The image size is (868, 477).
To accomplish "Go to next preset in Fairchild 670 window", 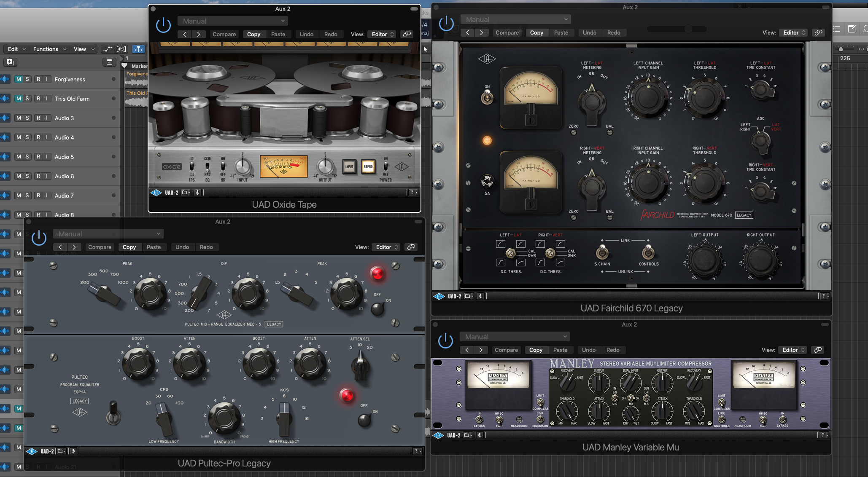I will coord(482,32).
